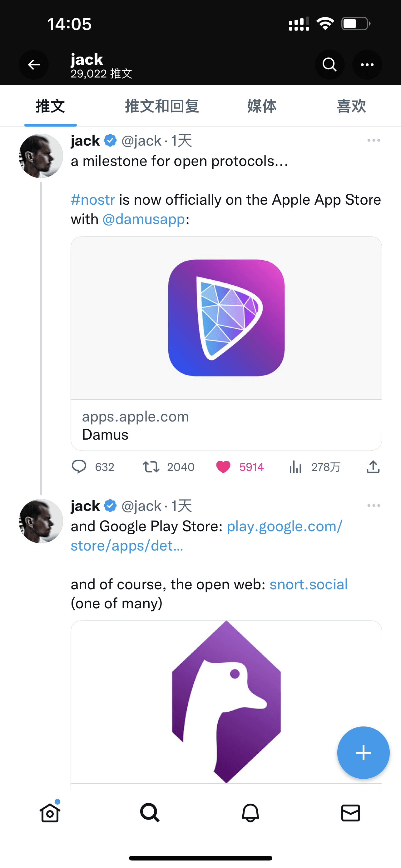Expand options for first jack tweet

tap(374, 141)
